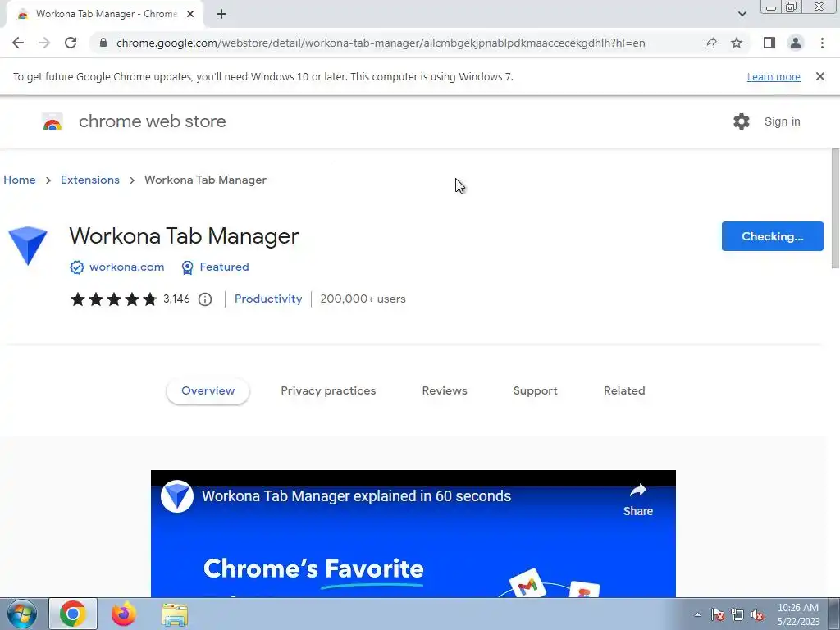Switch to the Reviews tab

pyautogui.click(x=445, y=391)
